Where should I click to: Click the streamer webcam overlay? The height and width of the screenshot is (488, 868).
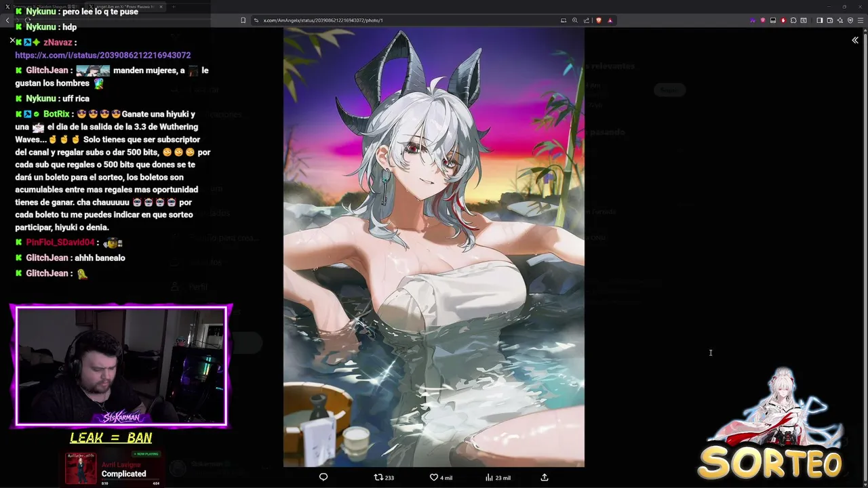[121, 367]
